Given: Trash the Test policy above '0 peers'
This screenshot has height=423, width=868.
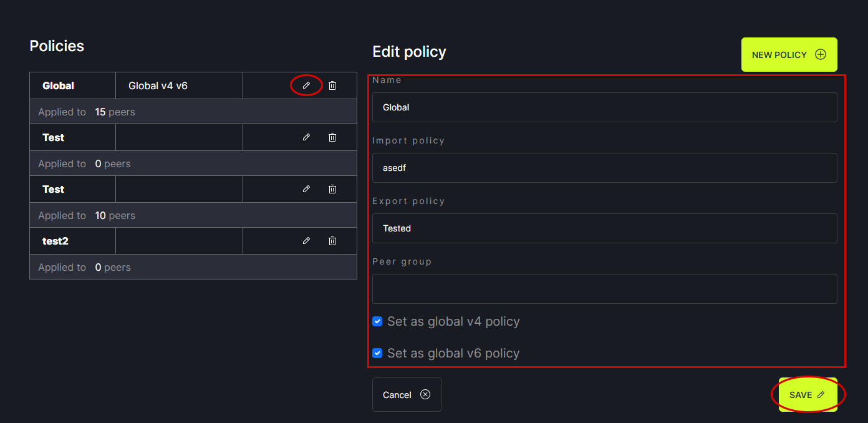Looking at the screenshot, I should pos(332,137).
